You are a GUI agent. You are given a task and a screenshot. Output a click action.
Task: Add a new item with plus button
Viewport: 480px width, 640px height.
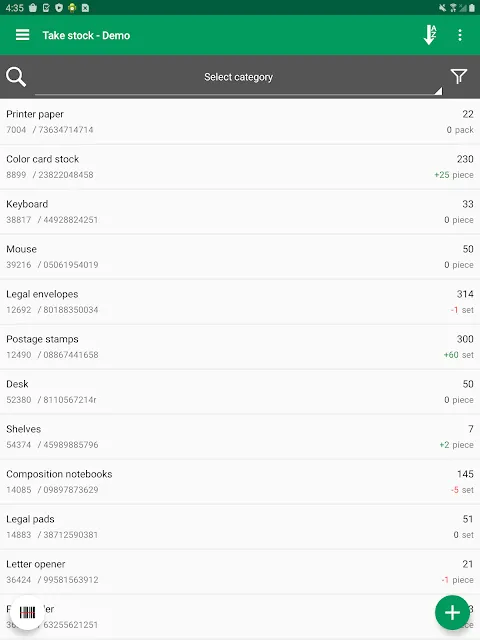click(452, 612)
